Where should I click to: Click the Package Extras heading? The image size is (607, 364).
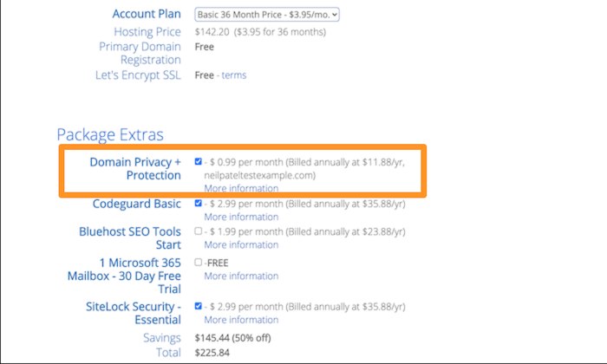pyautogui.click(x=110, y=135)
